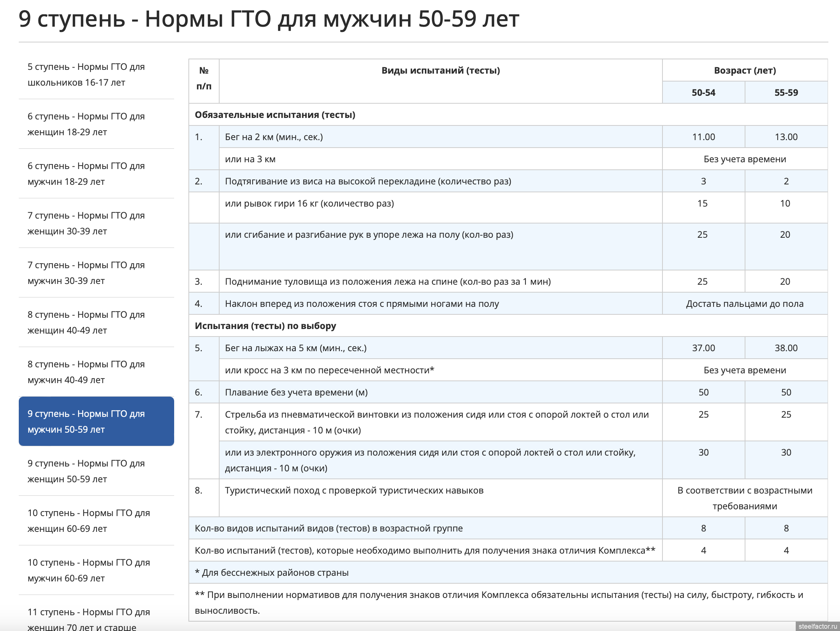Click the 55-59 age column header
840x631 pixels.
786,92
